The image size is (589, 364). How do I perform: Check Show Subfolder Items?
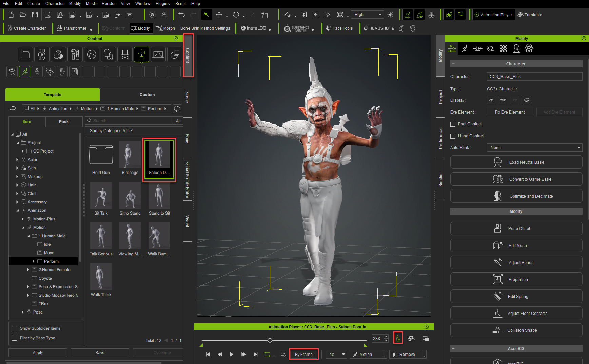(x=14, y=328)
